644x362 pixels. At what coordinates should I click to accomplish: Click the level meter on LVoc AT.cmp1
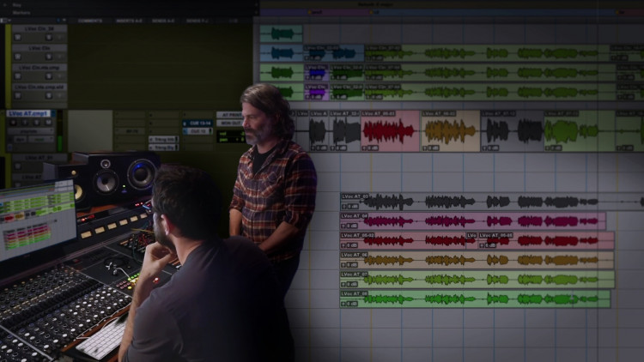tap(60, 131)
